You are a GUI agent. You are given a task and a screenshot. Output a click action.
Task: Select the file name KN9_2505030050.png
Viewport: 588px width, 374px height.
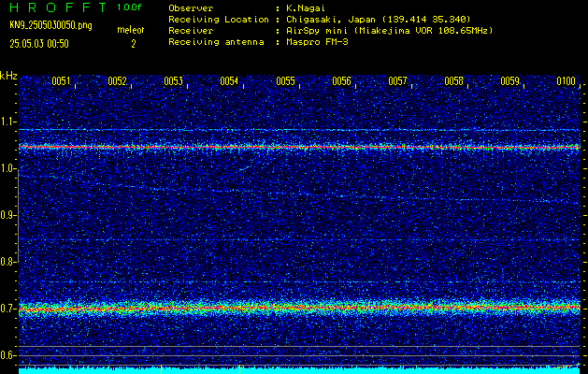50,25
